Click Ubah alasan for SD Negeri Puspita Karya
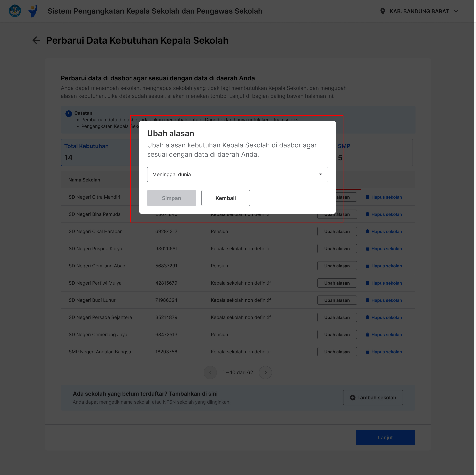 pyautogui.click(x=337, y=249)
